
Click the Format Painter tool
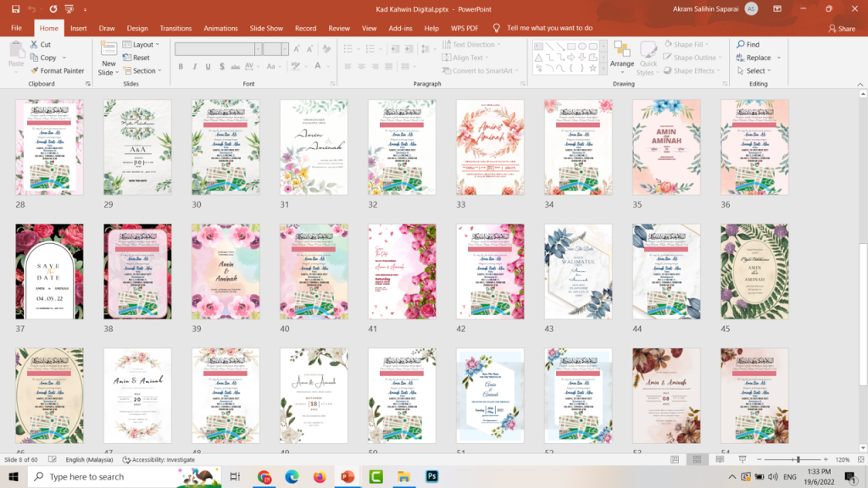point(58,71)
